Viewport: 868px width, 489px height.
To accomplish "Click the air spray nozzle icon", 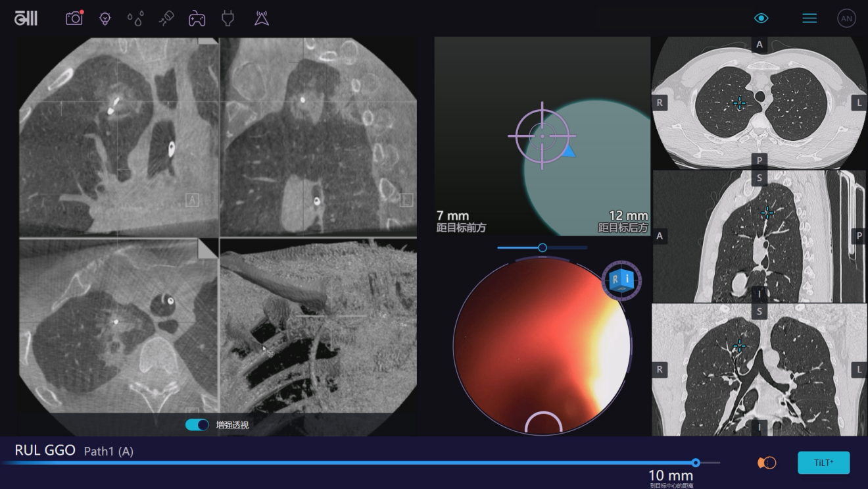I will (166, 18).
